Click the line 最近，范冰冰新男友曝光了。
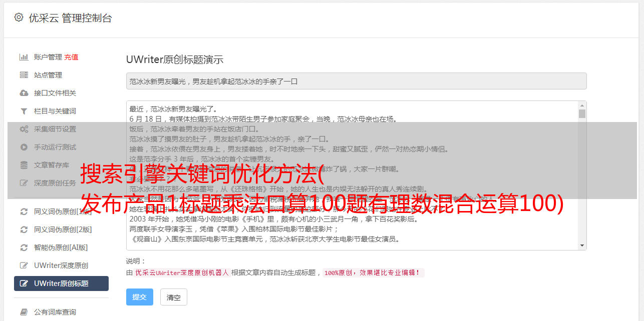The height and width of the screenshot is (321, 644). tap(173, 109)
